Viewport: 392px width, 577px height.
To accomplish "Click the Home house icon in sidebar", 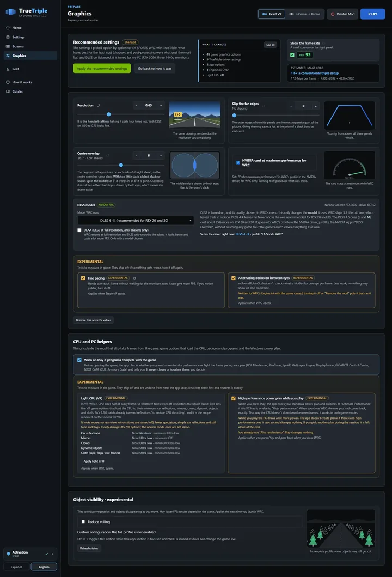I will point(8,28).
